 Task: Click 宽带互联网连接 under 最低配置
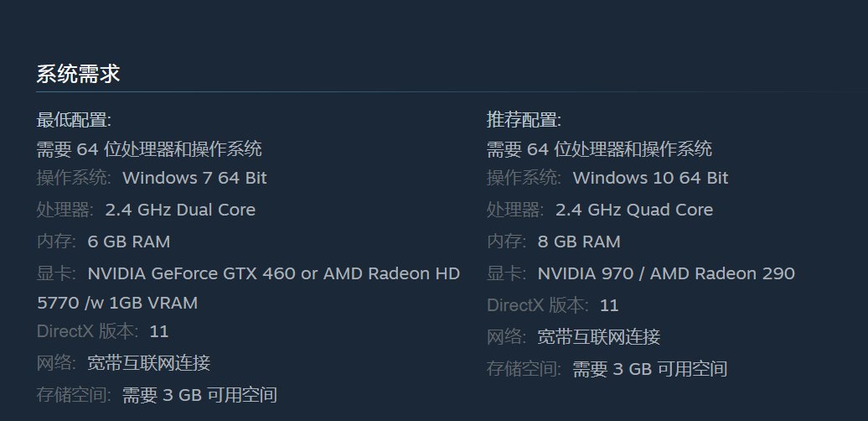[148, 363]
